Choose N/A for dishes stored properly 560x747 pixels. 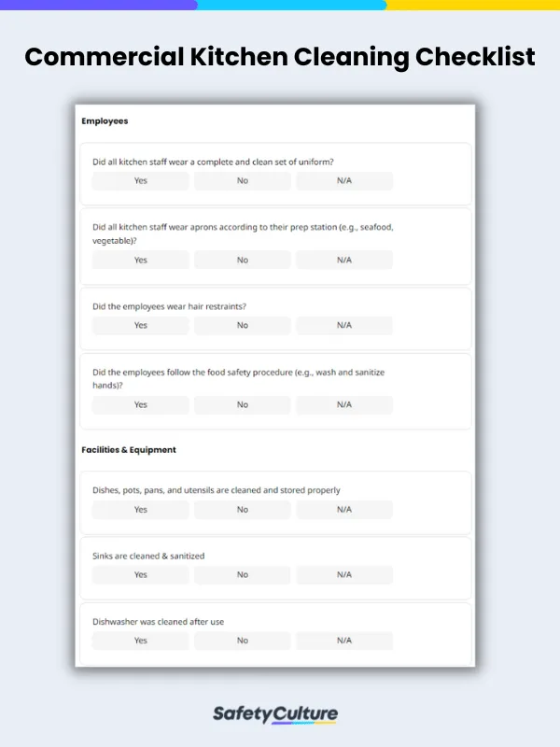click(344, 509)
